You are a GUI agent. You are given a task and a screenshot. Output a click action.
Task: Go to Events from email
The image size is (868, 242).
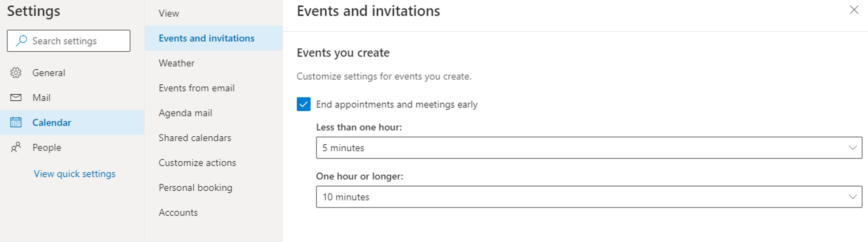196,88
